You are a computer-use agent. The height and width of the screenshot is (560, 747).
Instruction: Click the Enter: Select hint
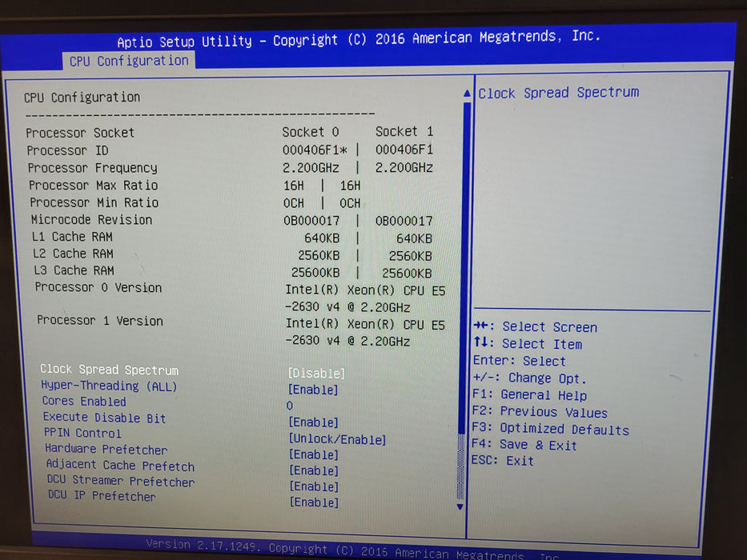tap(520, 361)
